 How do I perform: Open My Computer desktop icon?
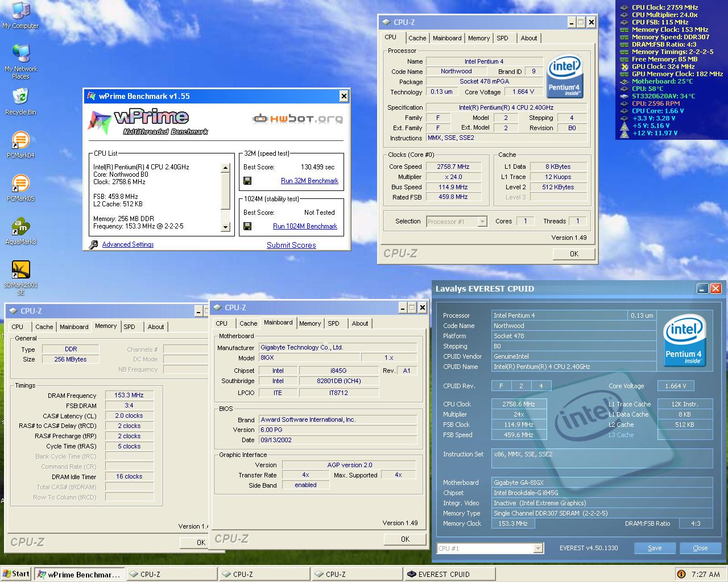pos(20,15)
